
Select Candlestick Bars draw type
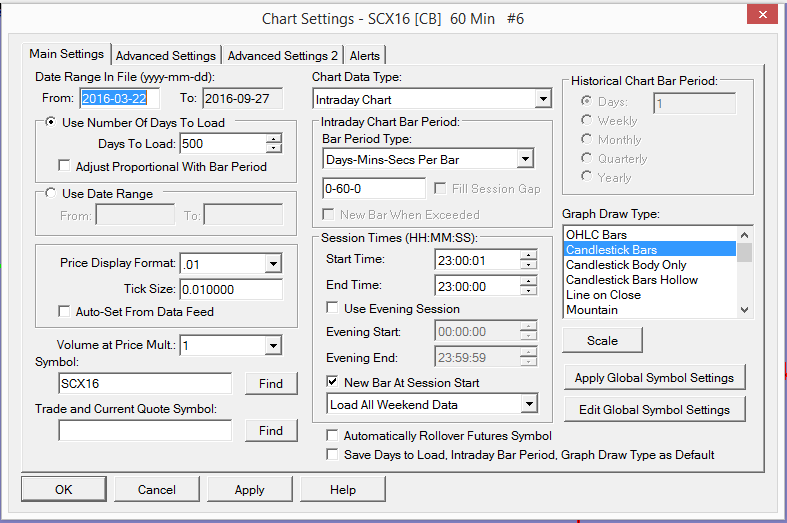(650, 249)
